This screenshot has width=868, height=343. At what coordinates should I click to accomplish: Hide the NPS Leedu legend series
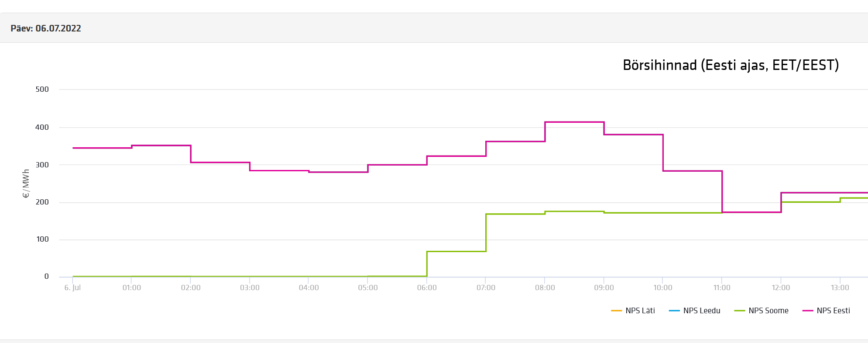(701, 311)
